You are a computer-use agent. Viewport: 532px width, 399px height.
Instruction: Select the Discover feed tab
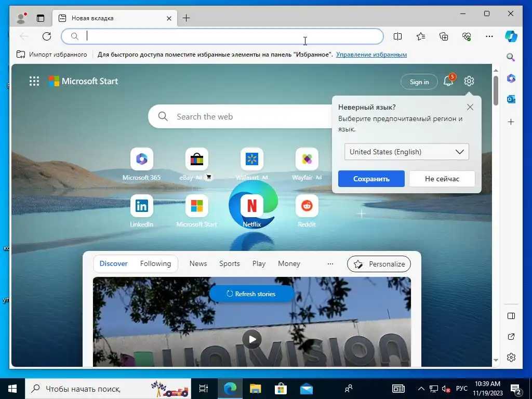point(113,263)
